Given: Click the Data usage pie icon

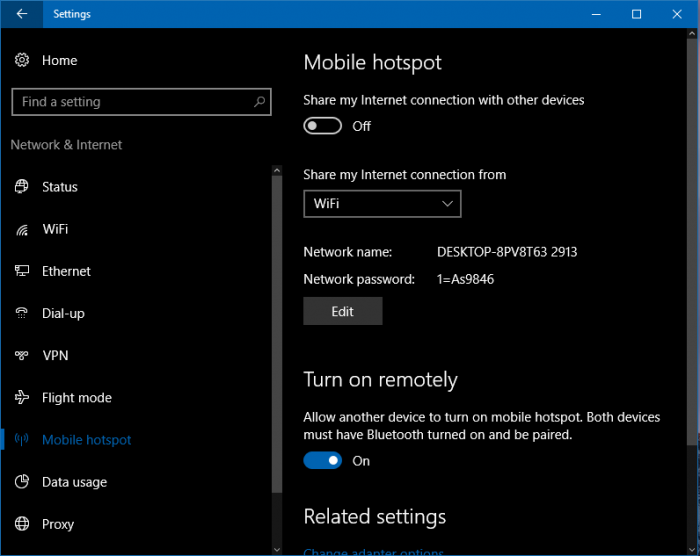Looking at the screenshot, I should tap(22, 481).
